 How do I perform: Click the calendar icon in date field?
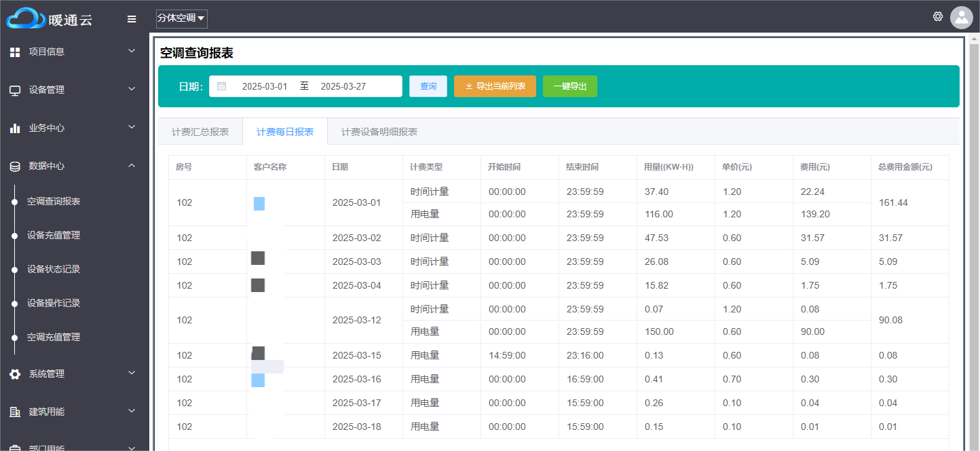(222, 86)
